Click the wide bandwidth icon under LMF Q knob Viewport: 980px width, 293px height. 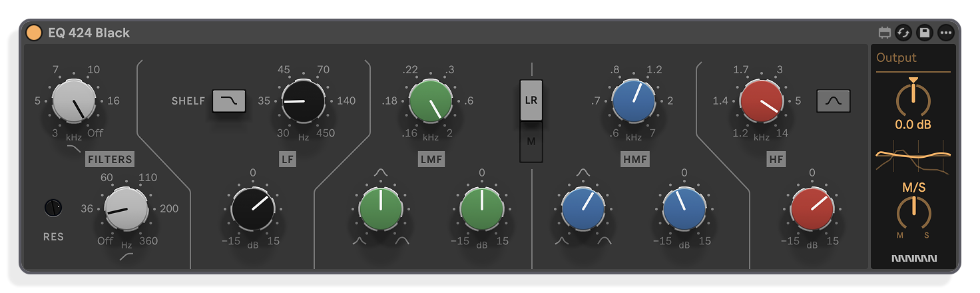[x=401, y=241]
